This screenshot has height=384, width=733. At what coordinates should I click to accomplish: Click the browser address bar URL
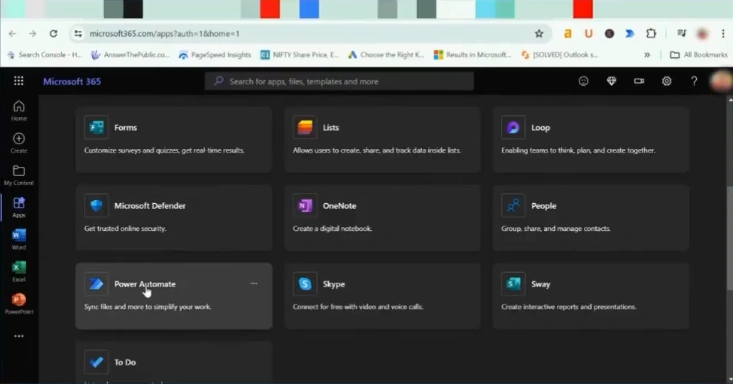click(165, 34)
